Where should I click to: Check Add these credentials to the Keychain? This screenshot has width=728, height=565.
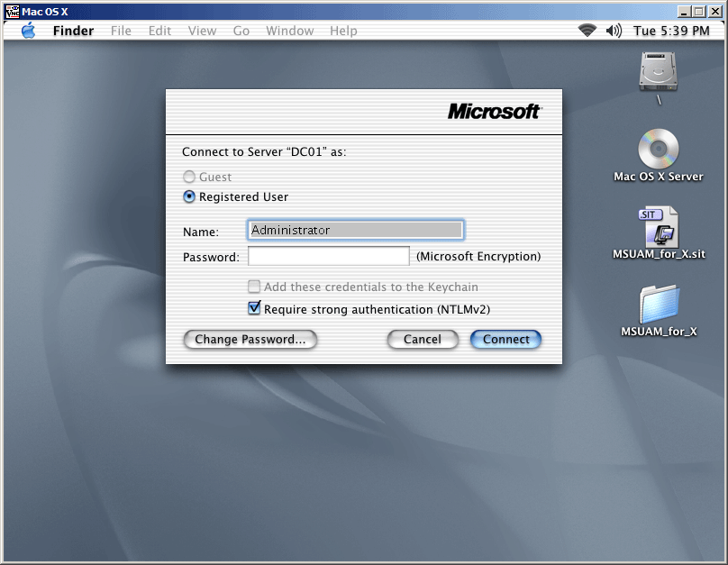[x=254, y=287]
